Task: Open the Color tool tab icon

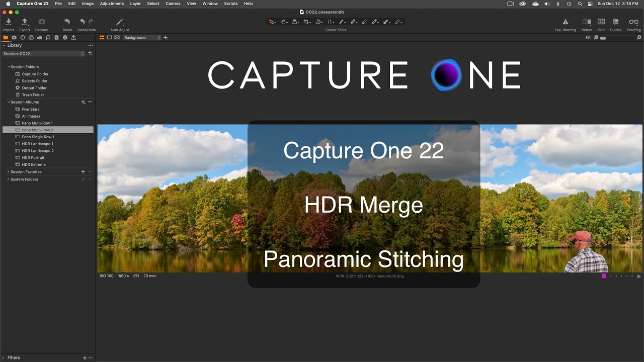Action: coord(31,37)
